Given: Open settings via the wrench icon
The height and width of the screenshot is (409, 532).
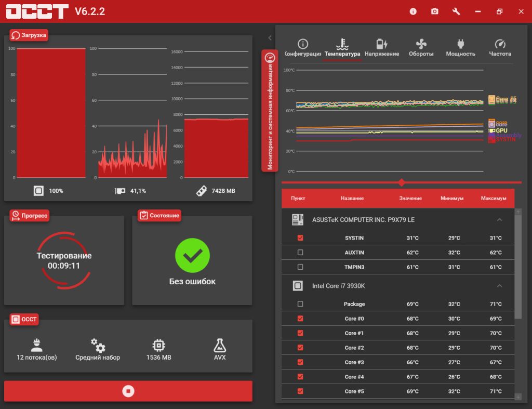Looking at the screenshot, I should click(x=456, y=11).
